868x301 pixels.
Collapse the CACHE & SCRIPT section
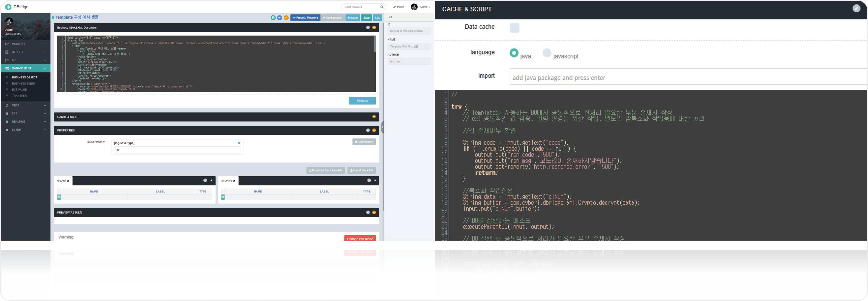(374, 117)
